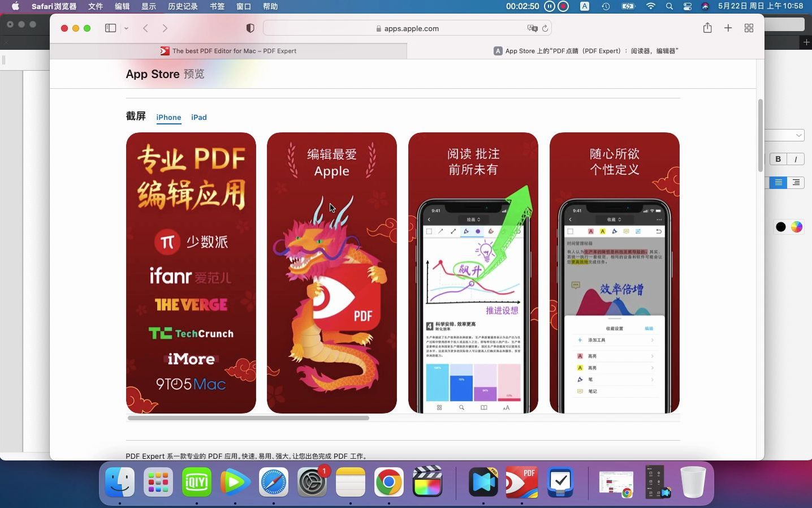Launch iQIYI from the Dock
812x508 pixels.
click(x=197, y=482)
